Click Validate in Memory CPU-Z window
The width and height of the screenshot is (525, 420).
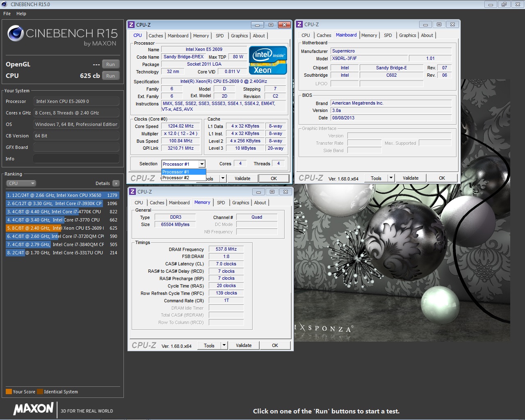(x=244, y=345)
